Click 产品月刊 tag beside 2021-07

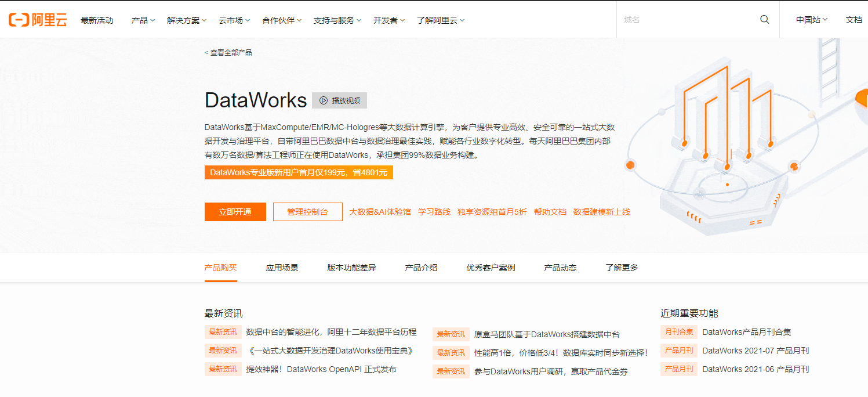(x=679, y=351)
